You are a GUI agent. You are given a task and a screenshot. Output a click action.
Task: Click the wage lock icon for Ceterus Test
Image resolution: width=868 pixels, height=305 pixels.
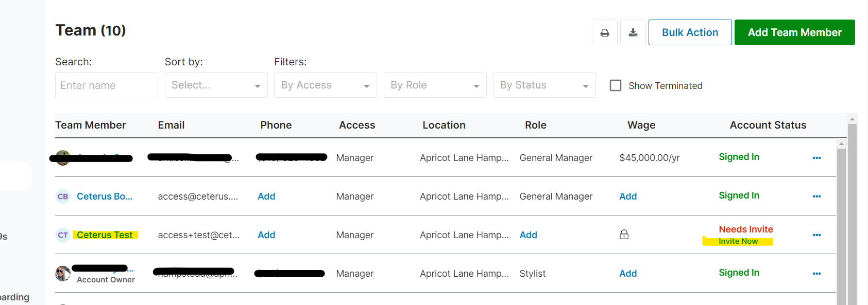tap(624, 235)
